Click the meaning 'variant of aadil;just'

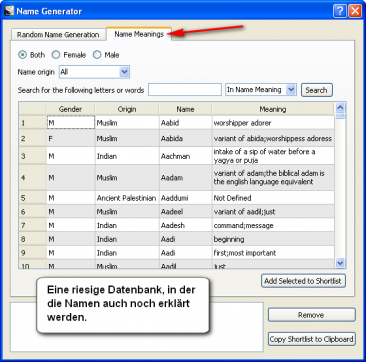click(273, 212)
